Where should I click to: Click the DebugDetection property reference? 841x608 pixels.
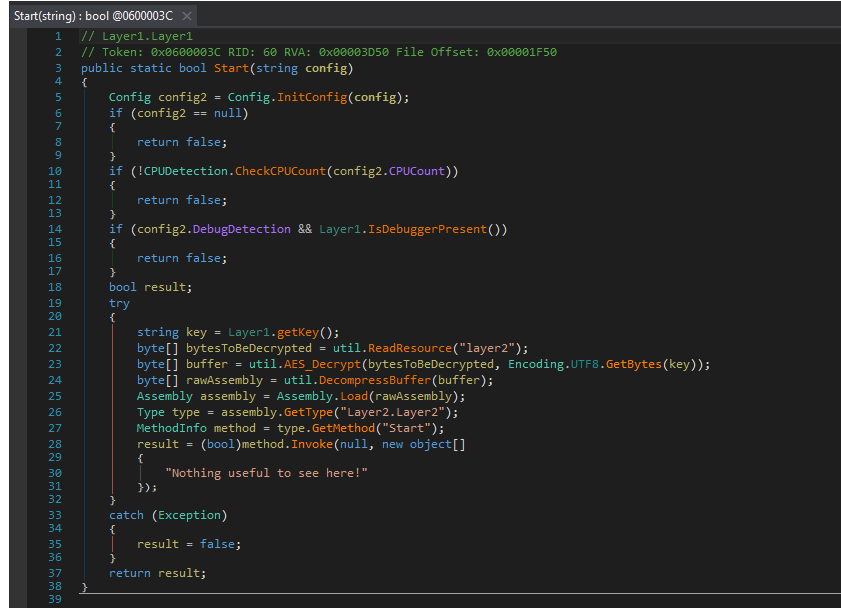coord(240,229)
